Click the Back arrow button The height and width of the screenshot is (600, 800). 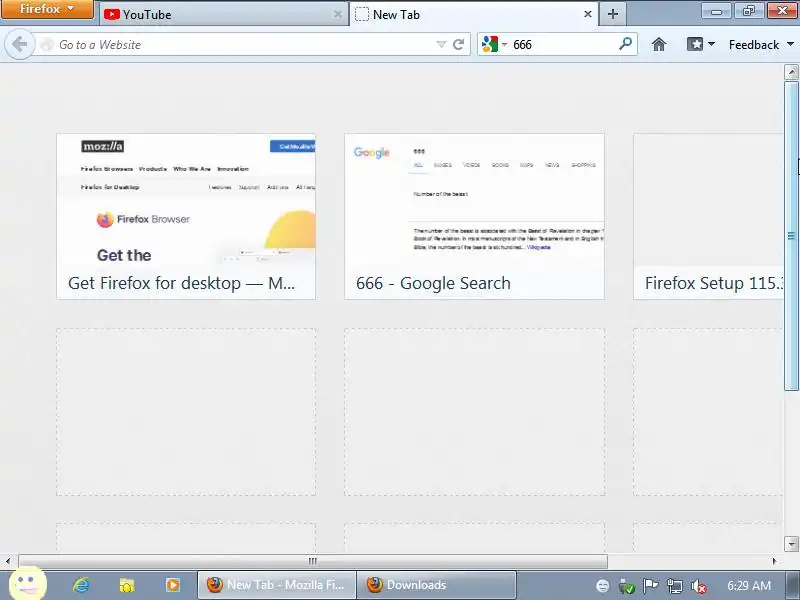click(x=19, y=44)
